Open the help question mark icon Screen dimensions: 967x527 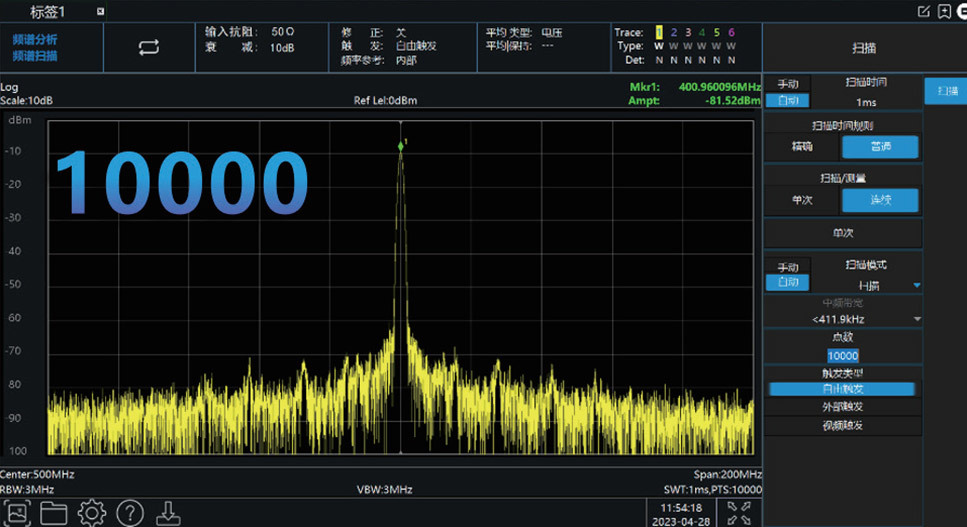(x=130, y=513)
